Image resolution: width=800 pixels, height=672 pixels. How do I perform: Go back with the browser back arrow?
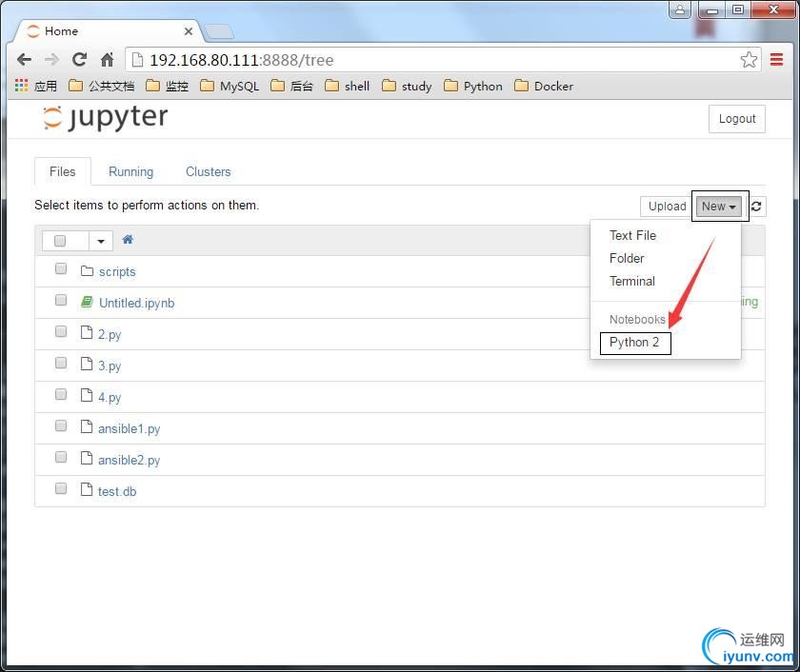point(24,60)
